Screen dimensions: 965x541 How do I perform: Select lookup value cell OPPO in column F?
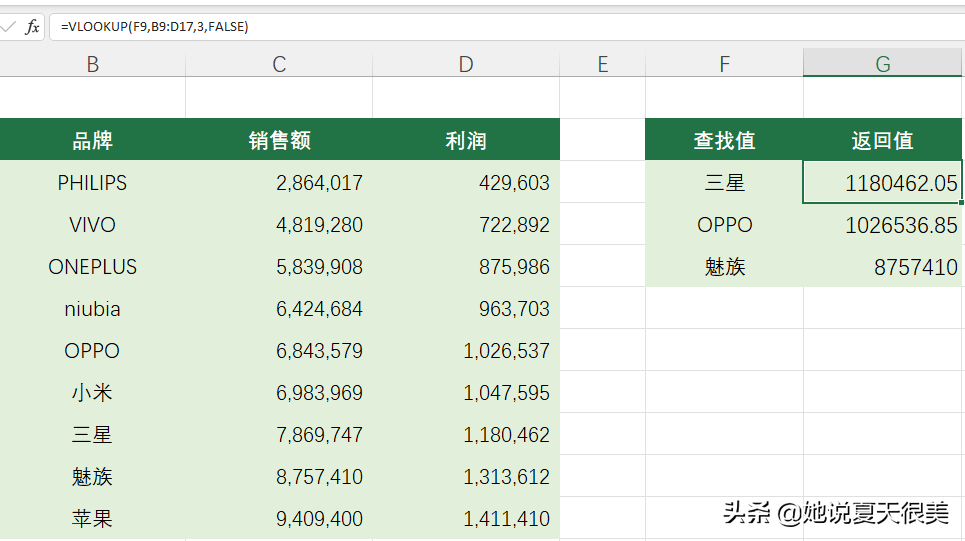[724, 224]
